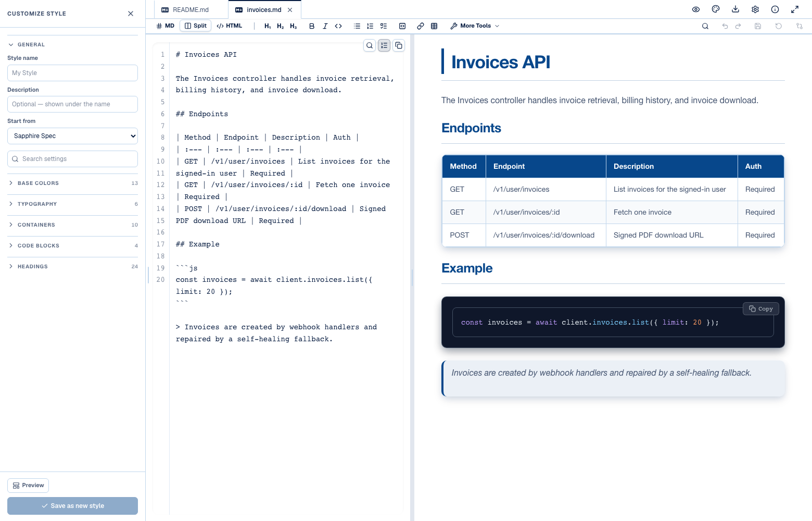
Task: Switch to HTML view mode
Action: [x=230, y=26]
